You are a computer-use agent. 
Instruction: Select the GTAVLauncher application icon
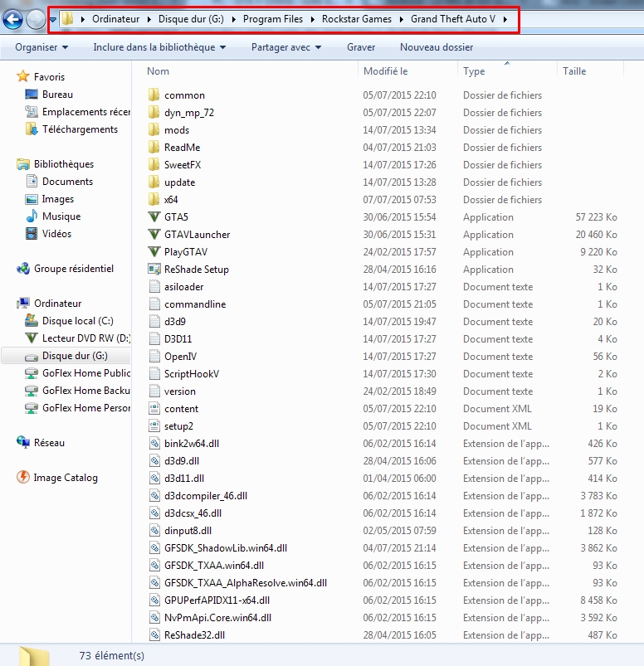tap(154, 234)
